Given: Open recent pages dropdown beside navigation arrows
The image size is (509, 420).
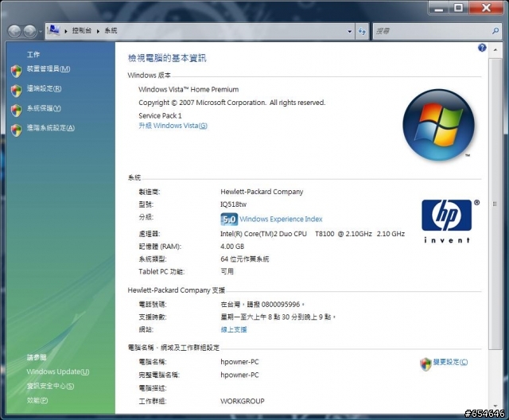Looking at the screenshot, I should 41,32.
